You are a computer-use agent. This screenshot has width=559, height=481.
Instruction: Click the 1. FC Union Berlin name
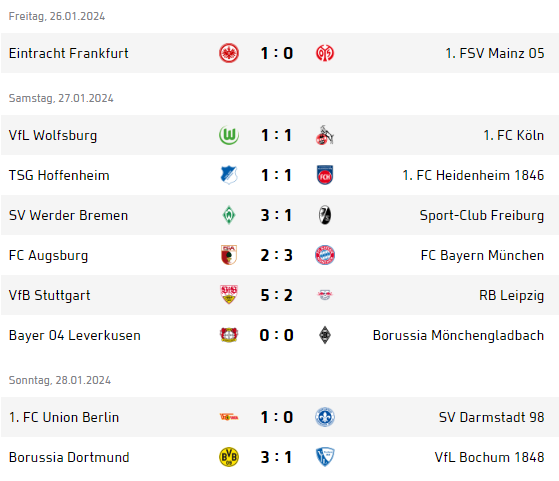(x=64, y=417)
